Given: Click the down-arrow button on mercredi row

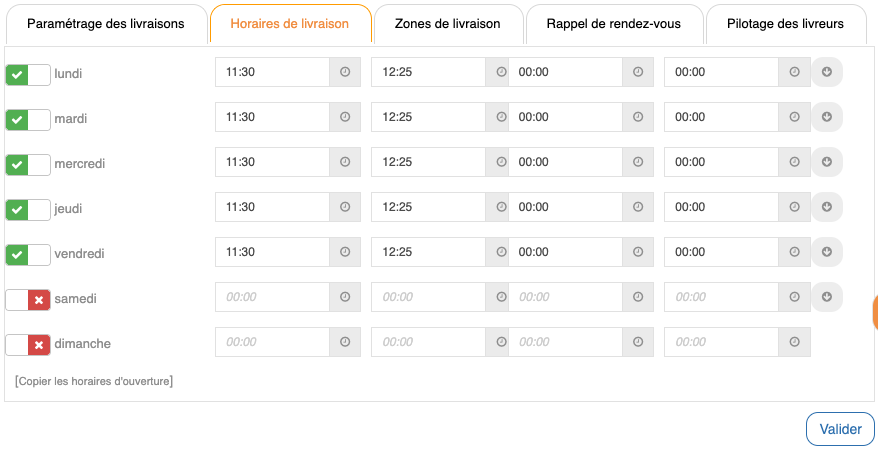Looking at the screenshot, I should coord(827,162).
